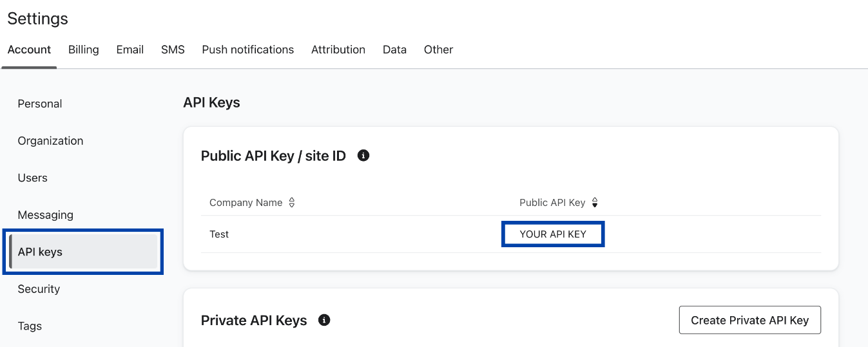Open Messaging in the sidebar
Image resolution: width=868 pixels, height=347 pixels.
[x=45, y=214]
